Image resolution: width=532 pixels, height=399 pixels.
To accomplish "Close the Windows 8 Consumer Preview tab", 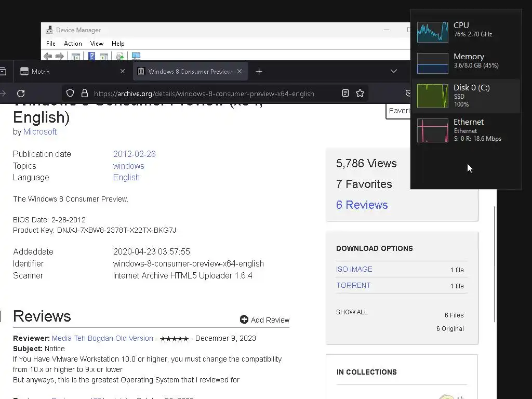I will pos(240,71).
